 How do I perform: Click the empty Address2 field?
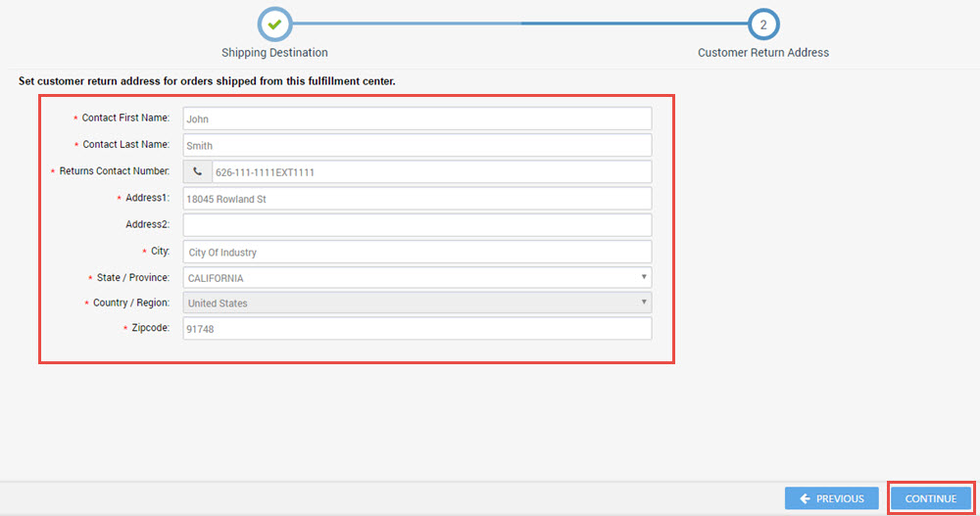pos(416,225)
